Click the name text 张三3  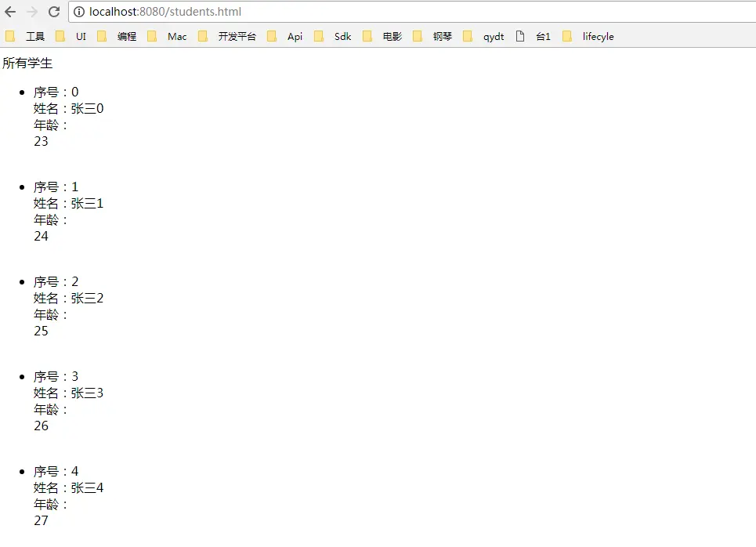tap(87, 393)
